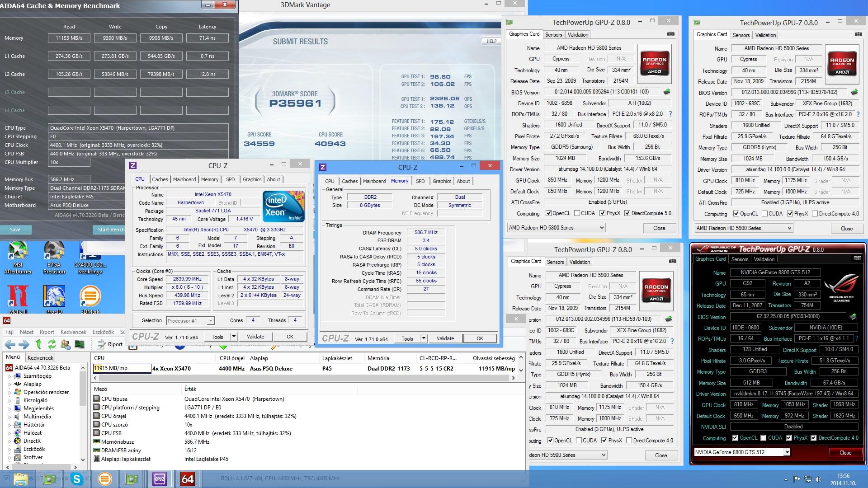Click red Close button in ROG GPU-Z
The height and width of the screenshot is (488, 868).
[x=845, y=452]
